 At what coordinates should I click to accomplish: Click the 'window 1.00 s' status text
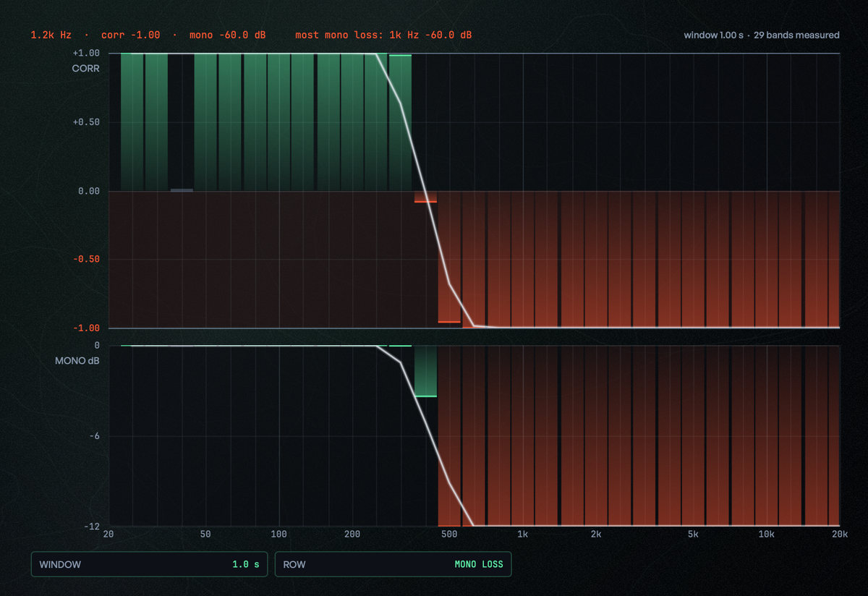click(x=713, y=35)
